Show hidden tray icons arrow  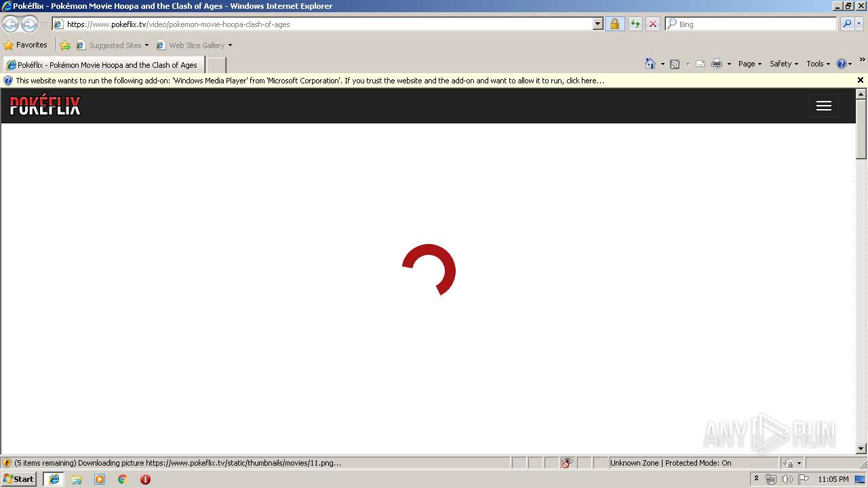[756, 479]
